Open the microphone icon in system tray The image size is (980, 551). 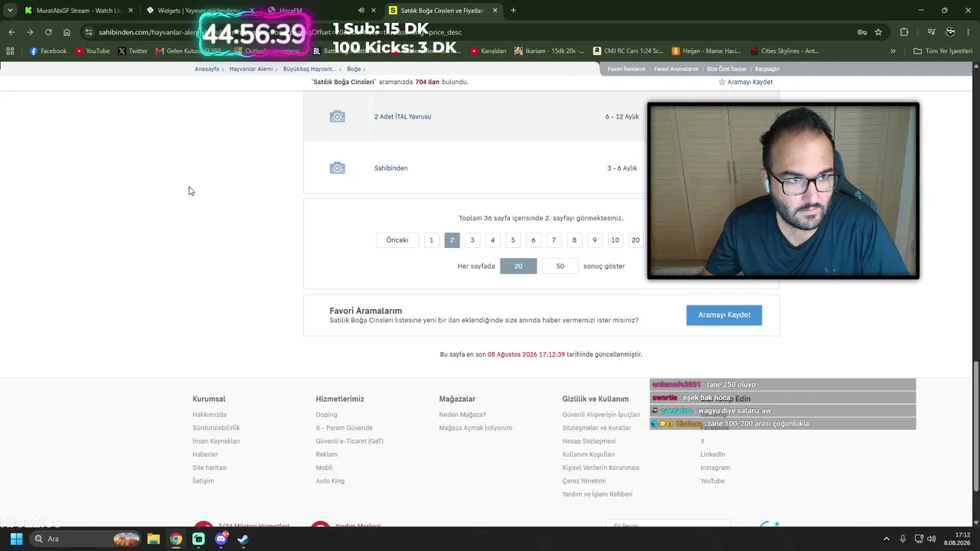[903, 539]
